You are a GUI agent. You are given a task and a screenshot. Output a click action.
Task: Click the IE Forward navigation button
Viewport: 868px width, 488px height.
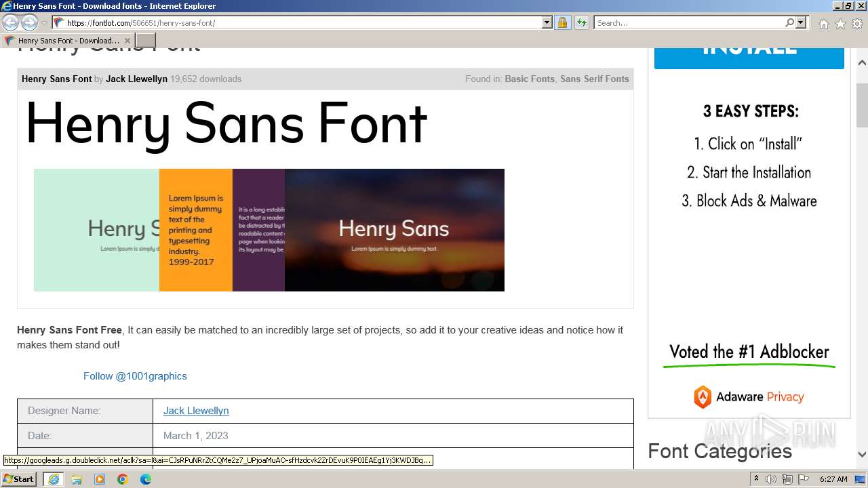click(x=29, y=22)
